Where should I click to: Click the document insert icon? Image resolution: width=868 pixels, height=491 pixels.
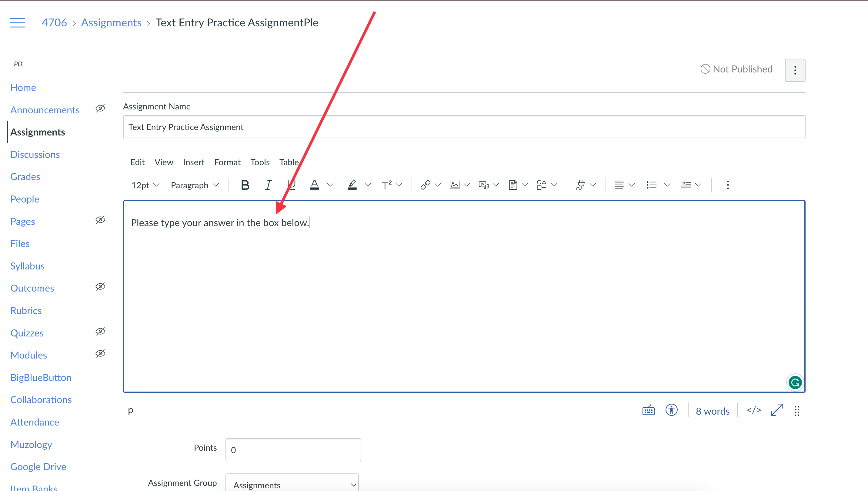point(513,185)
